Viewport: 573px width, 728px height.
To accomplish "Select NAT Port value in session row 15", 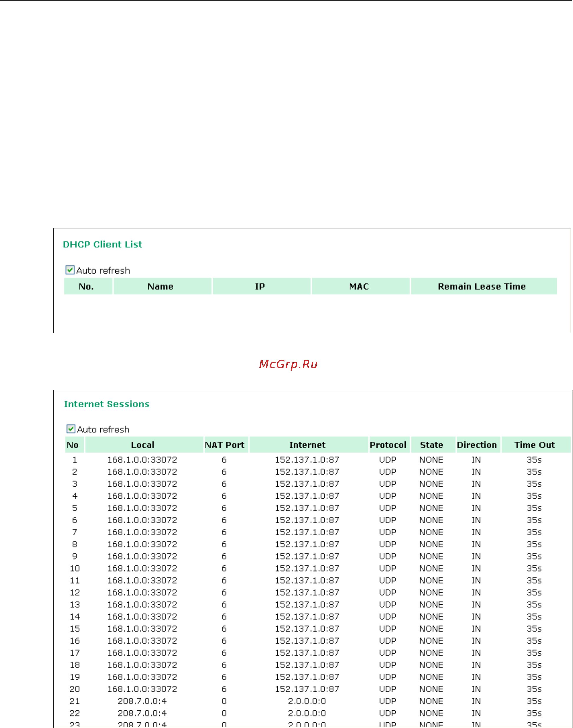I will [x=224, y=629].
